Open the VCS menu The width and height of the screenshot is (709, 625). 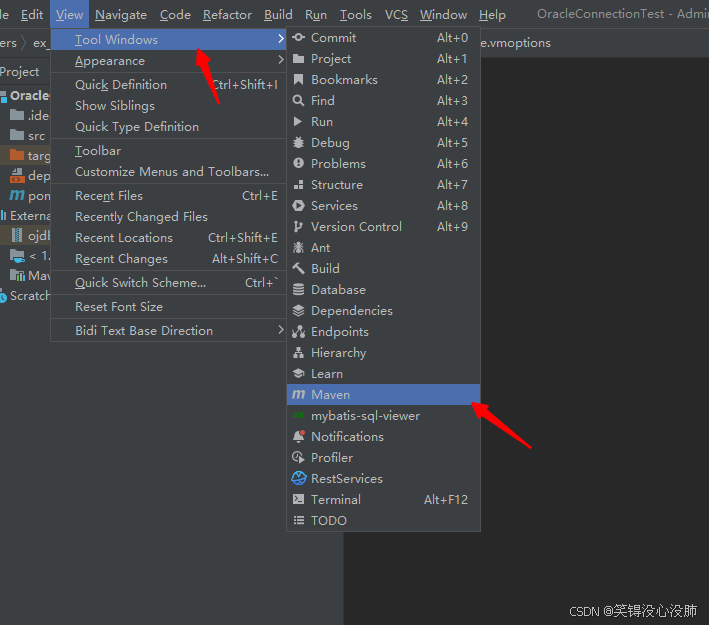396,15
